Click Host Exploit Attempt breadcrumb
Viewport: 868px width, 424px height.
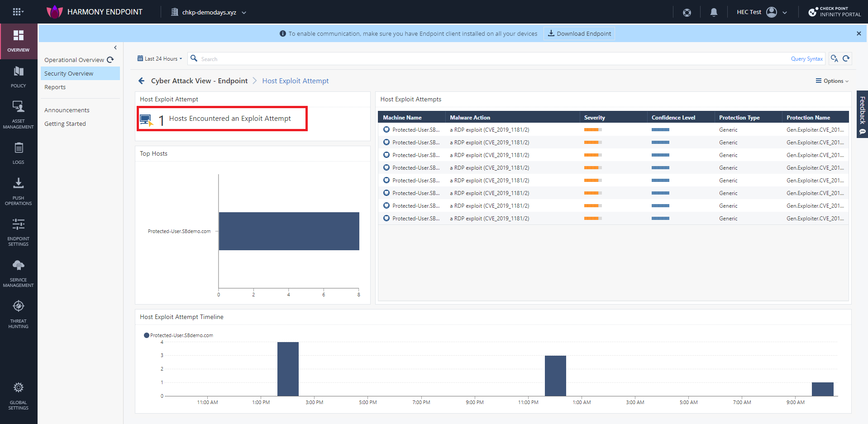click(296, 81)
